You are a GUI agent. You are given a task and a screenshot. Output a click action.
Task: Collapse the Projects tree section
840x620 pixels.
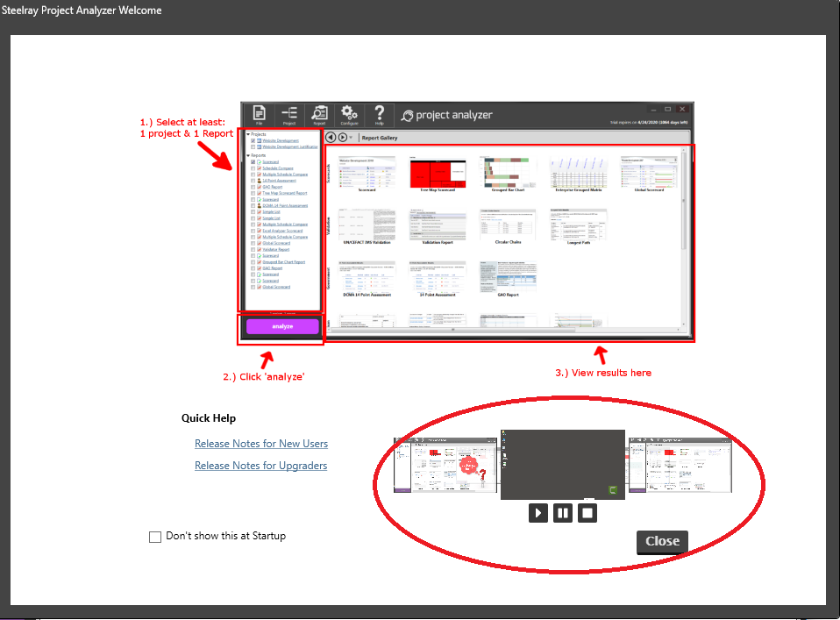(248, 134)
